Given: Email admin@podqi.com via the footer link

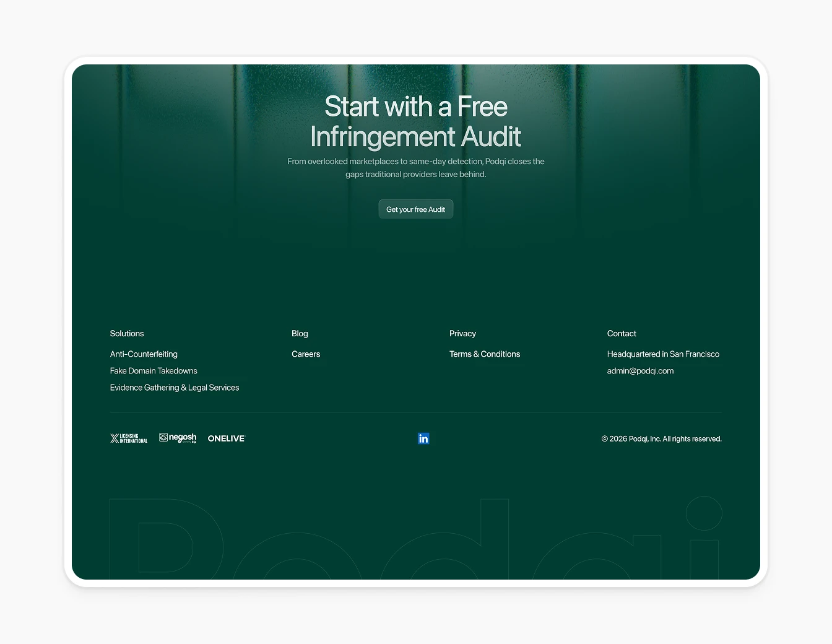Looking at the screenshot, I should 641,370.
